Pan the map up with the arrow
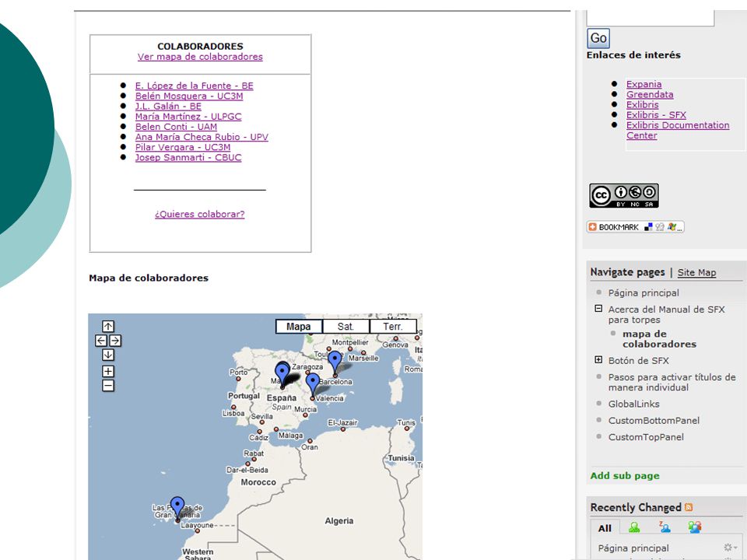 click(108, 326)
